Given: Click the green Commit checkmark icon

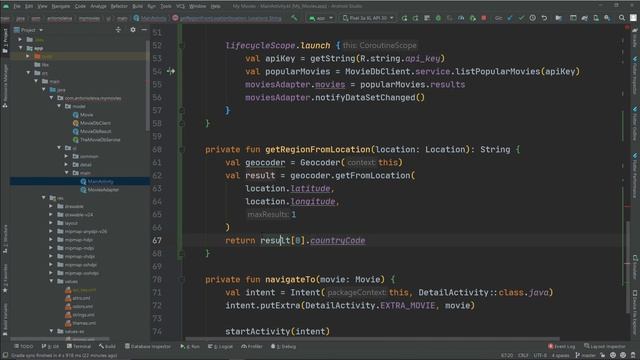Looking at the screenshot, I should point(521,18).
